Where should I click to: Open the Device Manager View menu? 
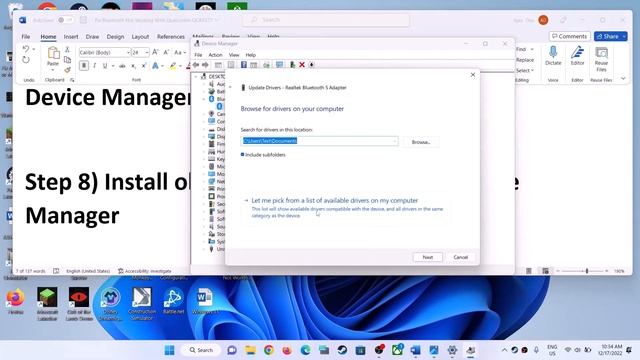234,55
